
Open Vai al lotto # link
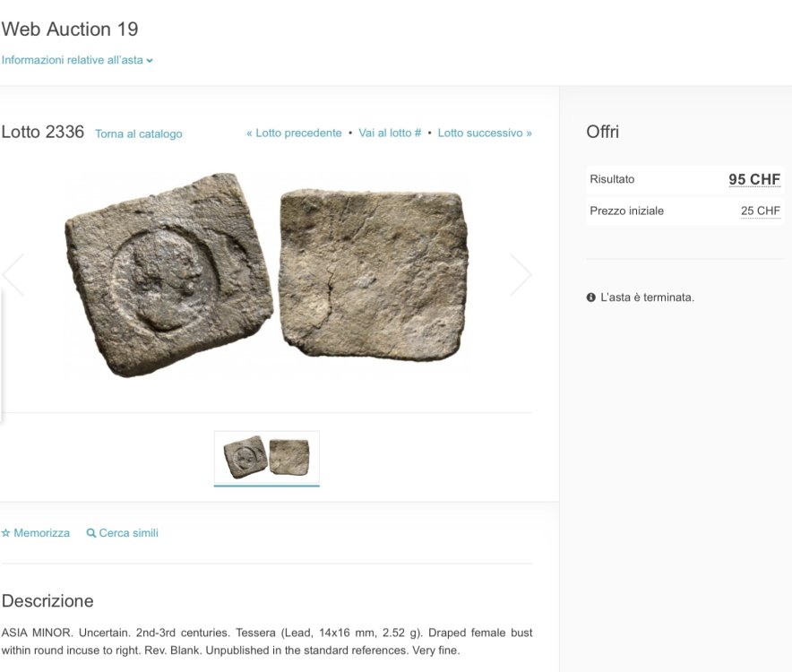click(x=390, y=133)
